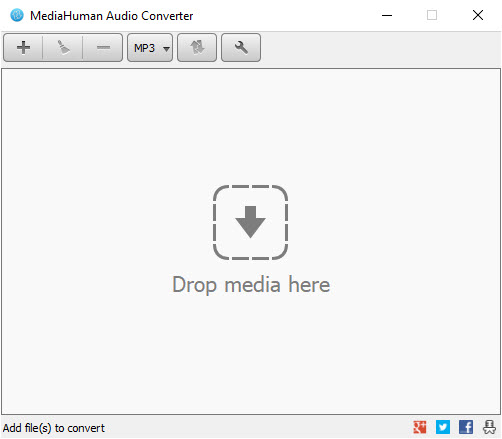Screen dimensions: 502x439
Task: Share via the Twitter icon
Action: click(443, 427)
